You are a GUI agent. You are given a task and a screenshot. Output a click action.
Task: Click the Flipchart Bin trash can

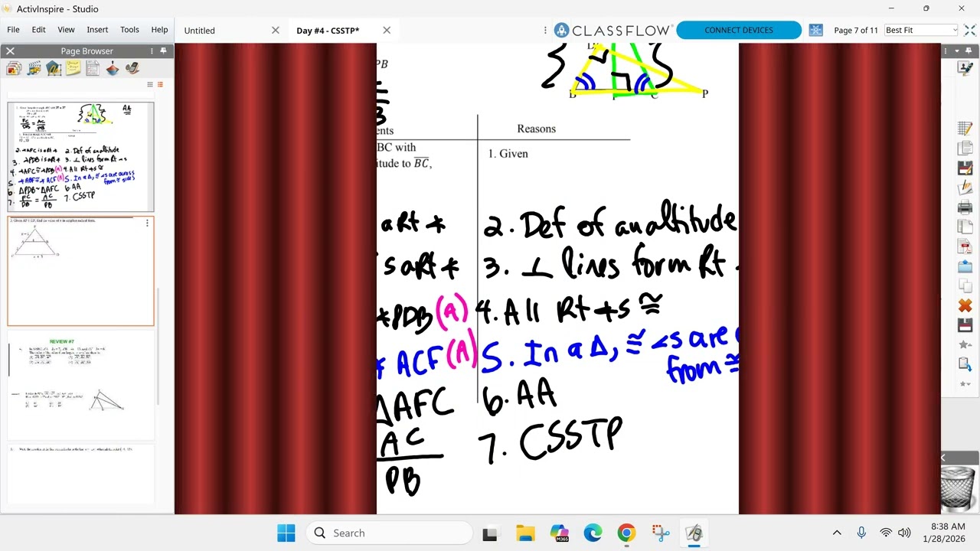957,488
